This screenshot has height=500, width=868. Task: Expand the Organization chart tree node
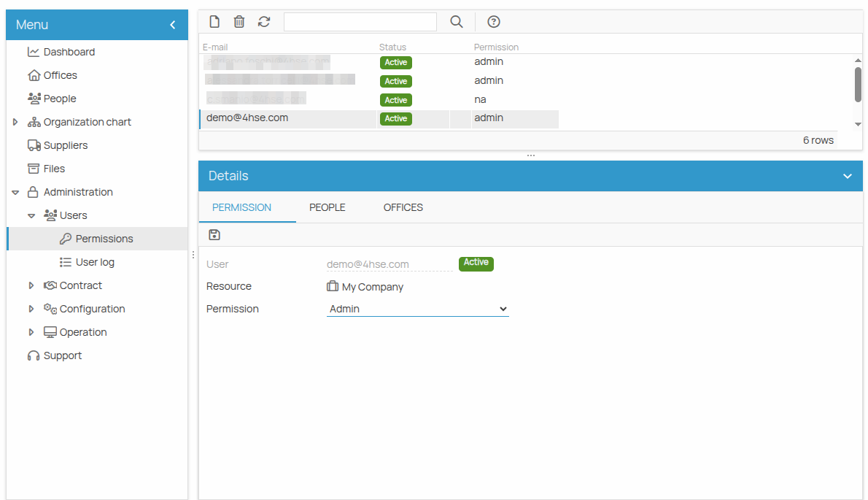tap(15, 122)
